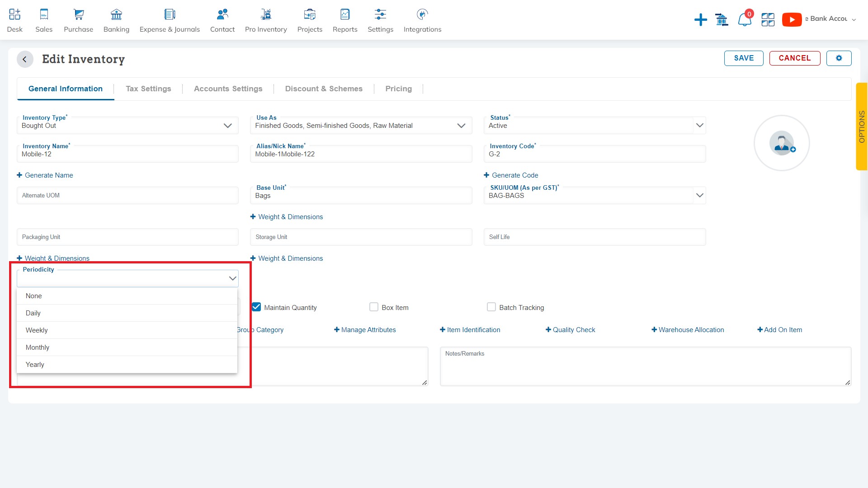The width and height of the screenshot is (868, 488).
Task: Open the Contact module icon
Action: [x=222, y=14]
